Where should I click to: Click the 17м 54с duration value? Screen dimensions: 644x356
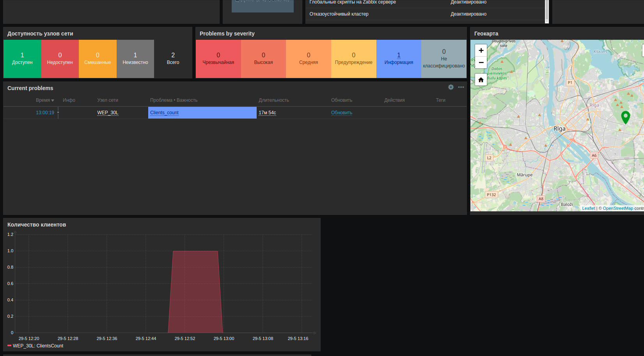pyautogui.click(x=267, y=113)
